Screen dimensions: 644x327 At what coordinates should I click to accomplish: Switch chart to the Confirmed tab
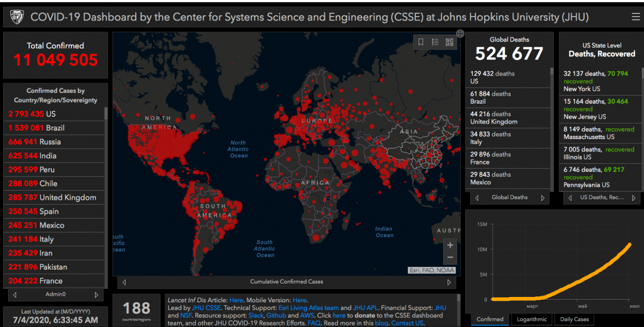pos(490,319)
